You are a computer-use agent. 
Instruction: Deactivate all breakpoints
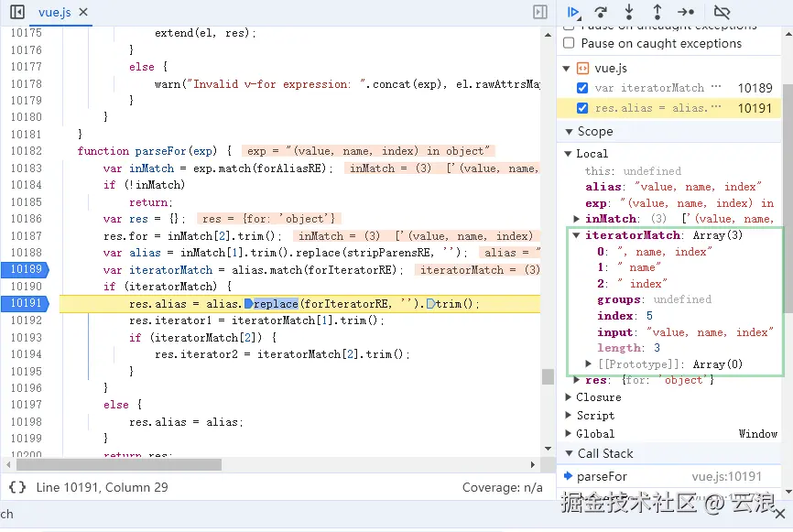point(722,12)
